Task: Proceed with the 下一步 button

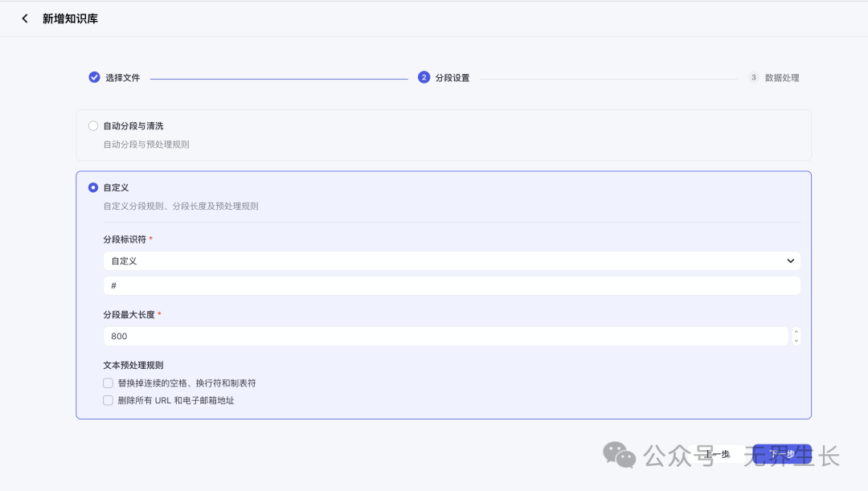Action: [782, 454]
